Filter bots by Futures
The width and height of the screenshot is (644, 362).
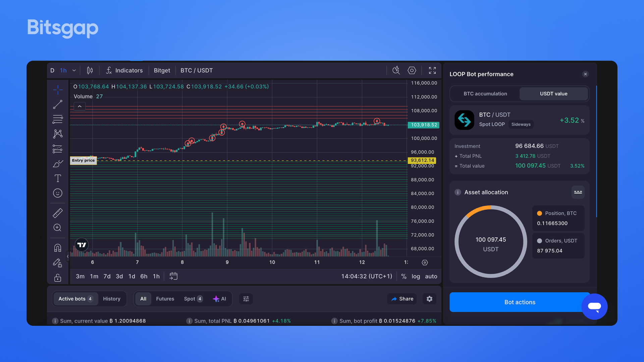click(x=165, y=299)
